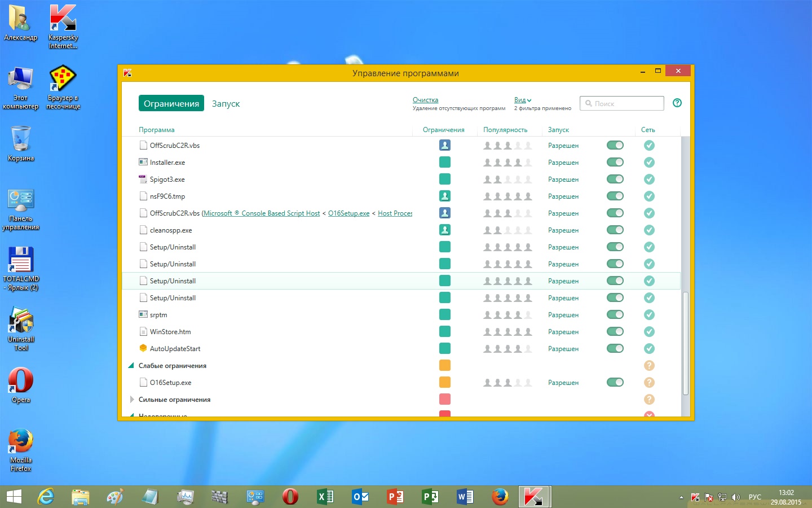
Task: Select the Ограничения tab
Action: point(171,103)
